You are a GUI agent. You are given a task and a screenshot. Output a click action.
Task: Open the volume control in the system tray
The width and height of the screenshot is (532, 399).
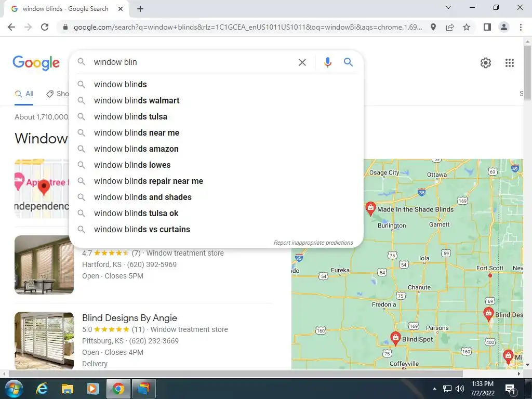(460, 389)
